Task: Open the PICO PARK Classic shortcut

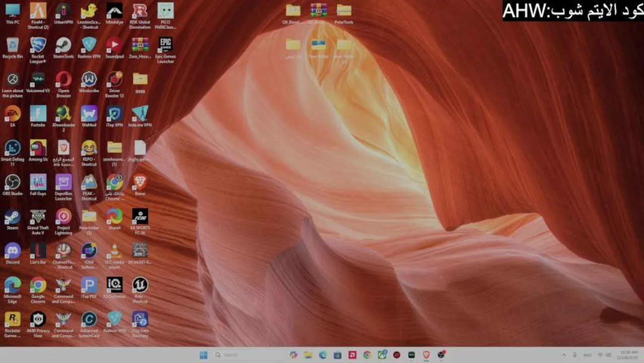Action: coord(165,16)
